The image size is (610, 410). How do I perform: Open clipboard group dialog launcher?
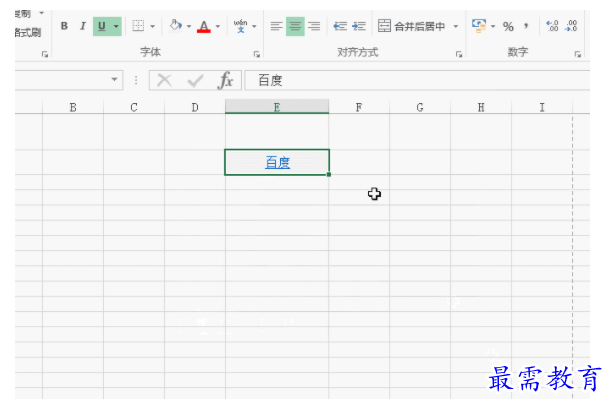[45, 54]
